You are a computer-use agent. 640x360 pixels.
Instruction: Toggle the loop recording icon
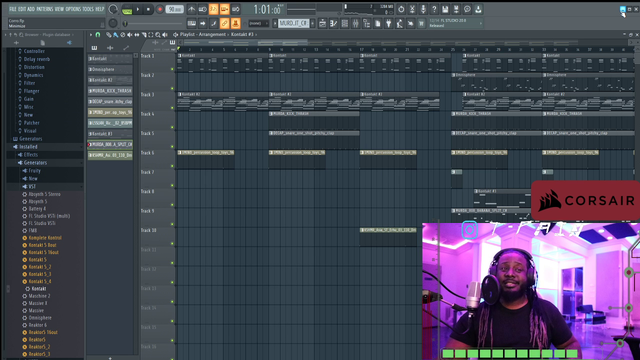[x=236, y=9]
